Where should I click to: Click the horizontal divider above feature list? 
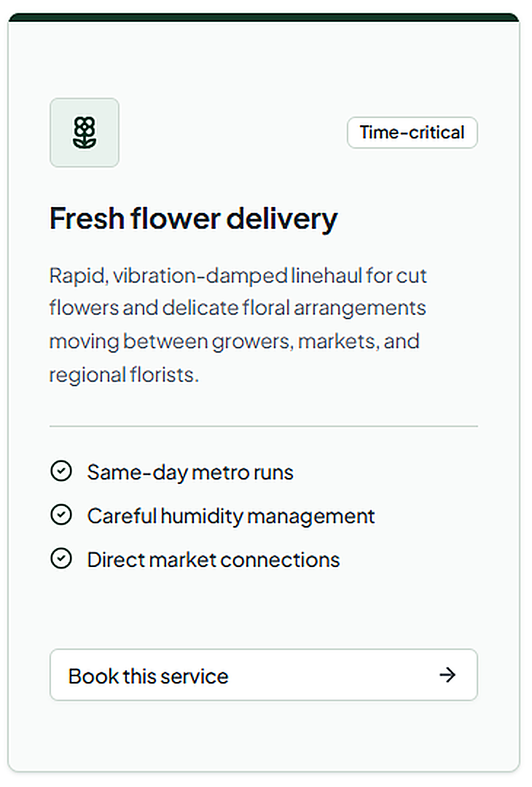click(x=264, y=426)
